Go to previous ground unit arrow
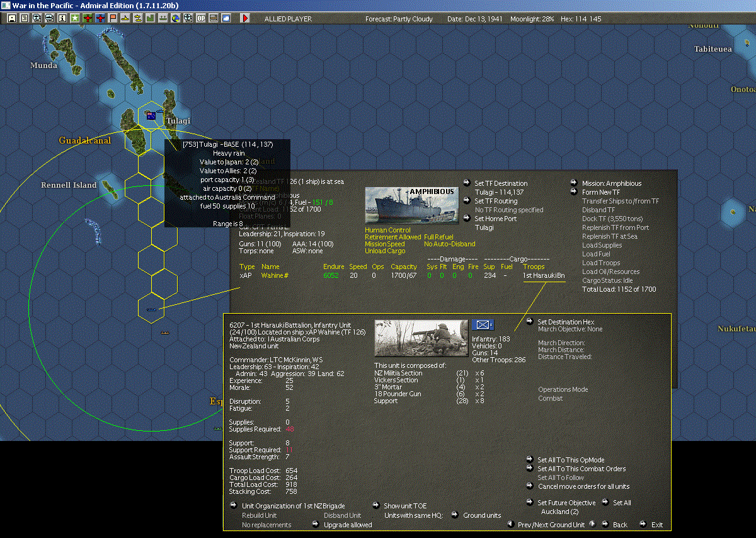 click(511, 524)
